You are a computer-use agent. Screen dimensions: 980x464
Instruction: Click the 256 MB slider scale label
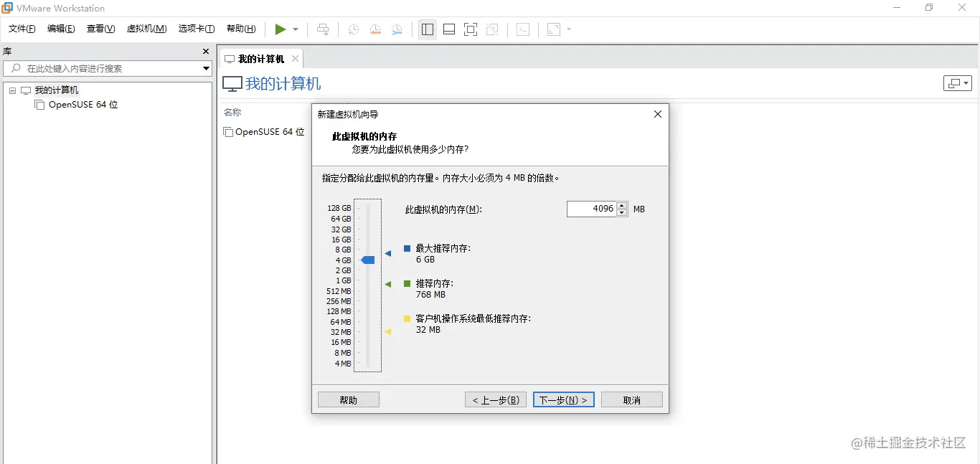[x=339, y=301]
